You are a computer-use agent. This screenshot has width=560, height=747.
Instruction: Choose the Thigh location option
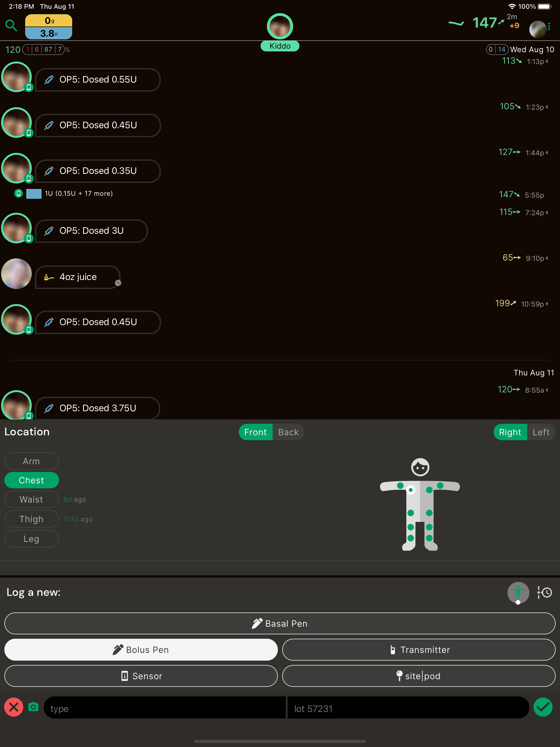pos(31,519)
